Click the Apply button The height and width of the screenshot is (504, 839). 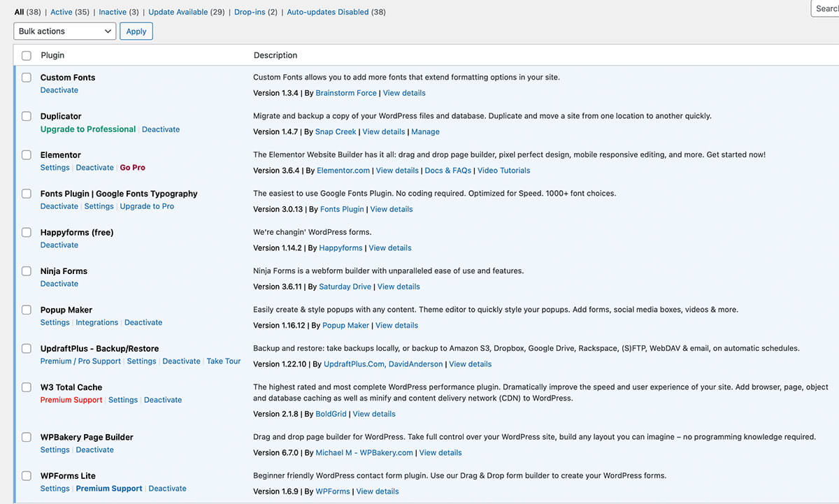tap(136, 31)
